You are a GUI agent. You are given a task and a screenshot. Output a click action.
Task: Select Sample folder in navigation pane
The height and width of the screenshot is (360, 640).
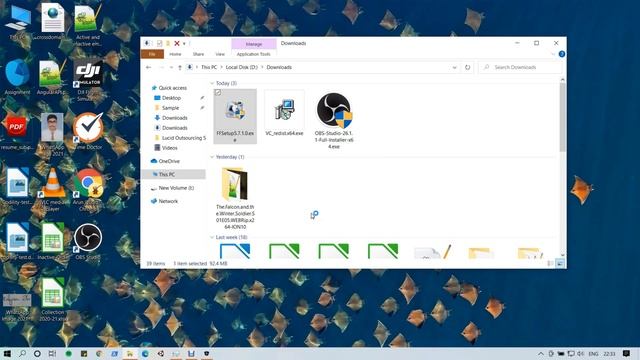(x=170, y=108)
